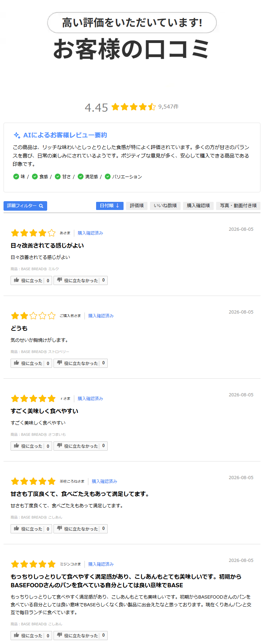Sort reviews by 購入確認順

[x=198, y=206]
